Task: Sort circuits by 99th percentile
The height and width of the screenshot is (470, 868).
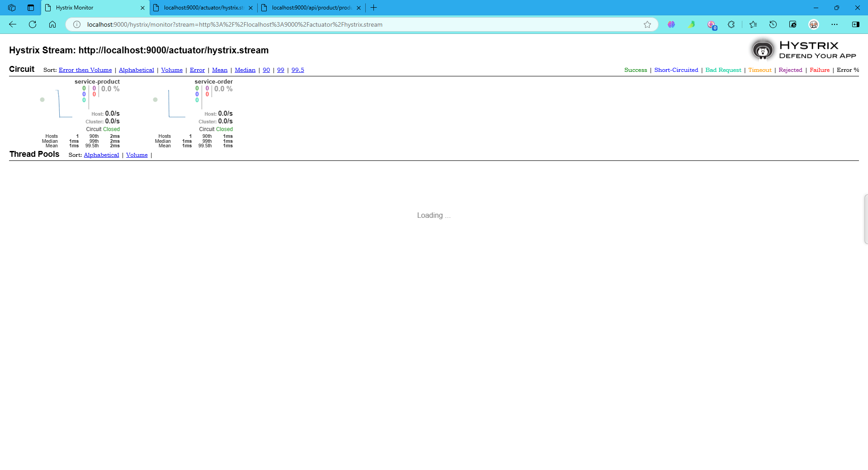Action: [281, 70]
